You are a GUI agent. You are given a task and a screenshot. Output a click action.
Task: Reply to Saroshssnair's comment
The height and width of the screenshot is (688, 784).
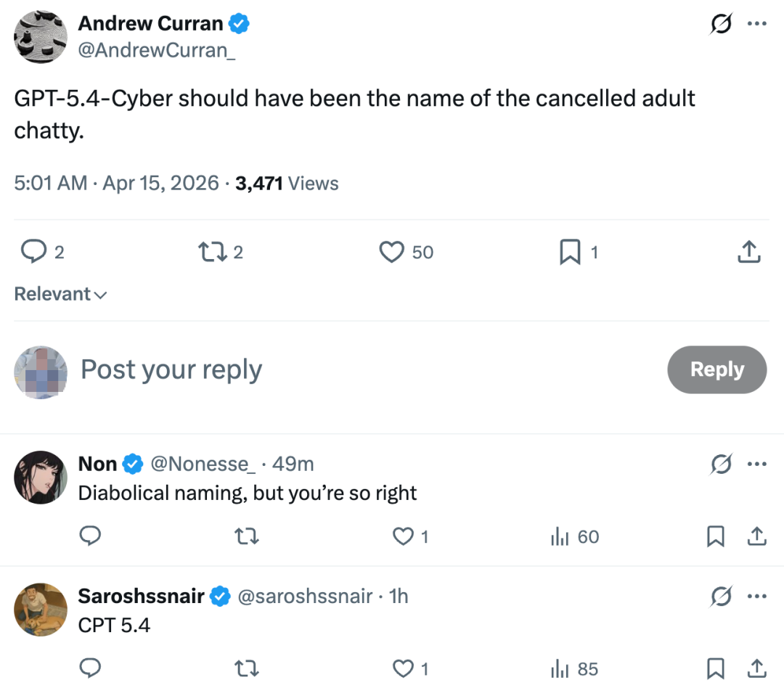click(89, 668)
